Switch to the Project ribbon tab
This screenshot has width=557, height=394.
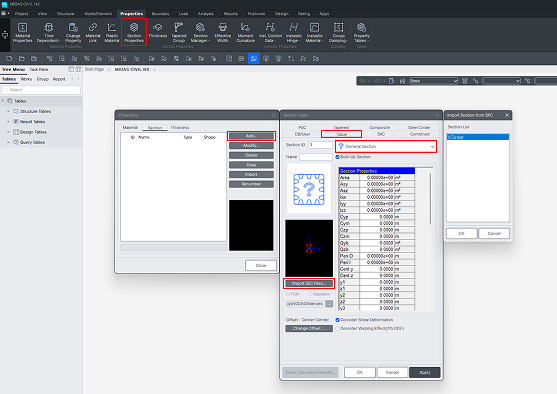point(21,14)
